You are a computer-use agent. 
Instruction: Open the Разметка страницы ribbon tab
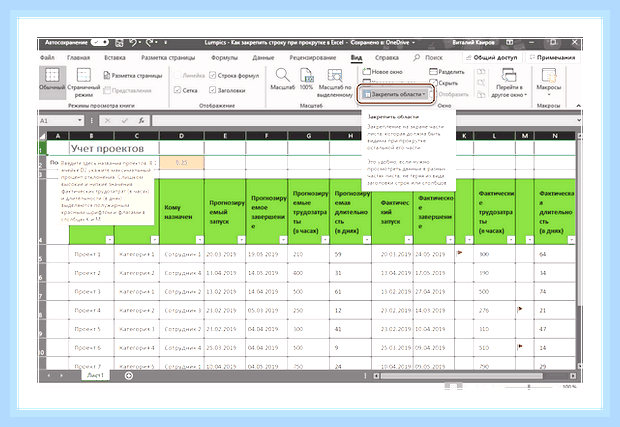tap(168, 57)
